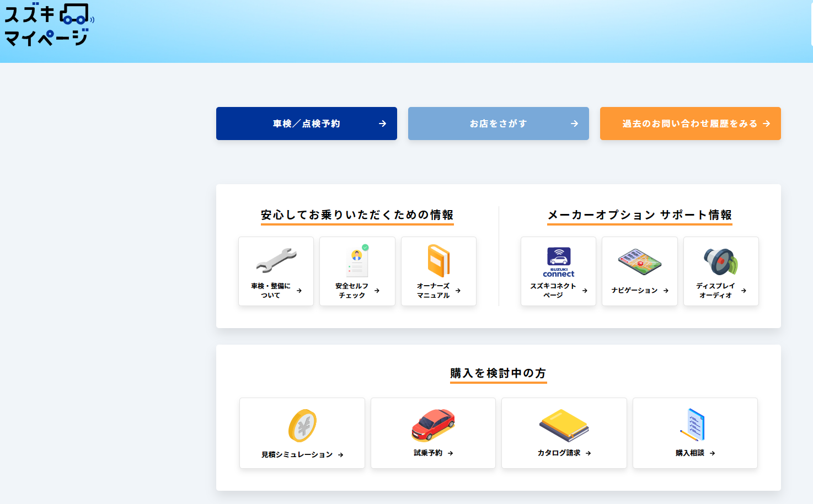This screenshot has height=504, width=813.
Task: Open the wrench icon for vehicle inspection info
Action: [276, 260]
